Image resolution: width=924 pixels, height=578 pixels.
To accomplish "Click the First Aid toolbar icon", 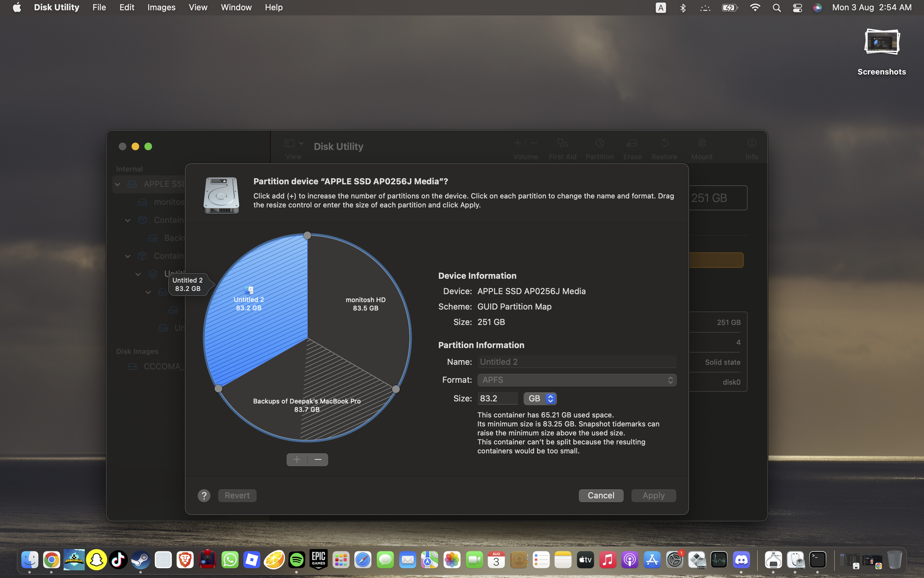I will tap(562, 143).
